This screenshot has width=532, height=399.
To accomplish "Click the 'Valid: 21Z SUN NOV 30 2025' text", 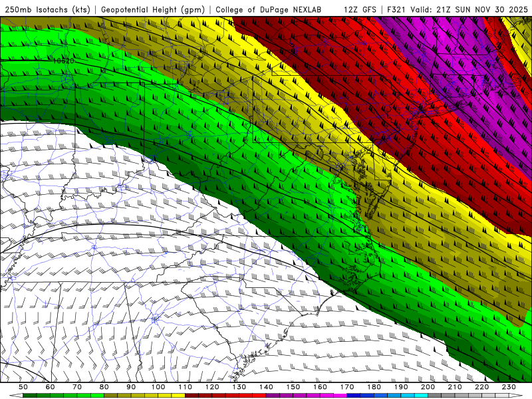I will click(x=469, y=9).
